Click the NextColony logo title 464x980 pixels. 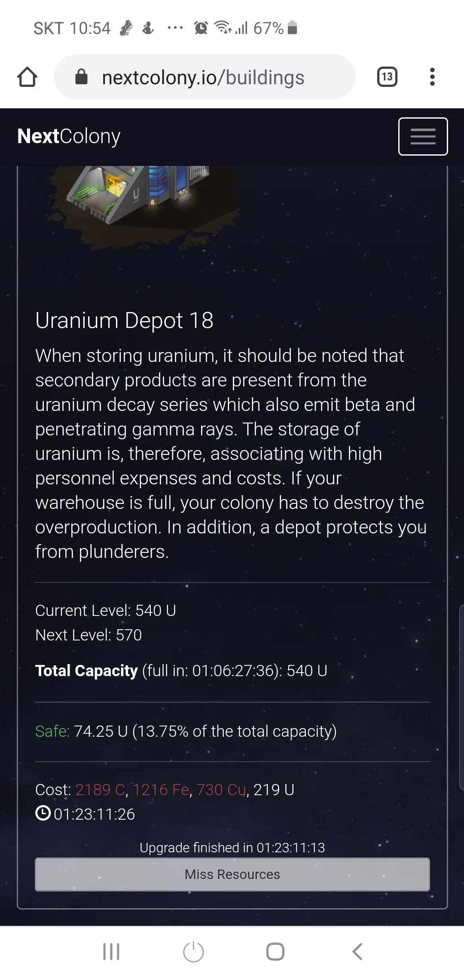tap(69, 136)
